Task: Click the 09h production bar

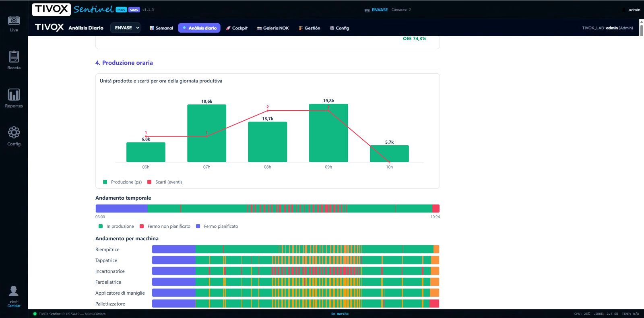Action: click(x=328, y=133)
